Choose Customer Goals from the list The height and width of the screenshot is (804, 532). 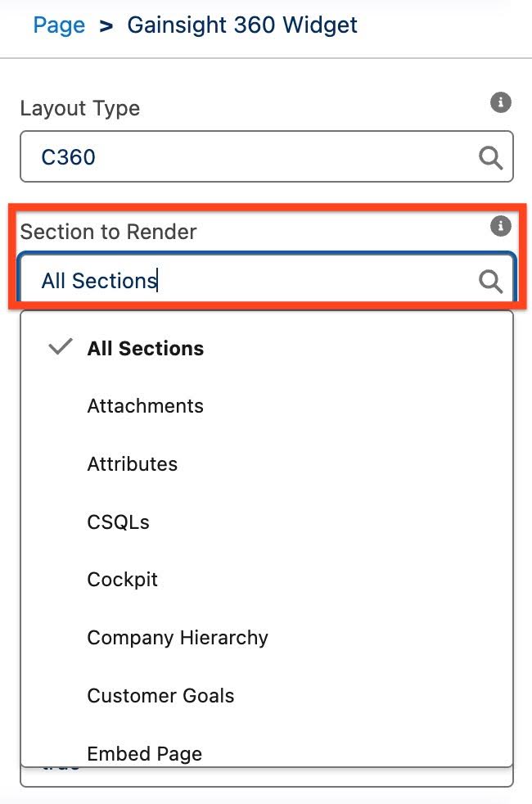click(x=160, y=696)
